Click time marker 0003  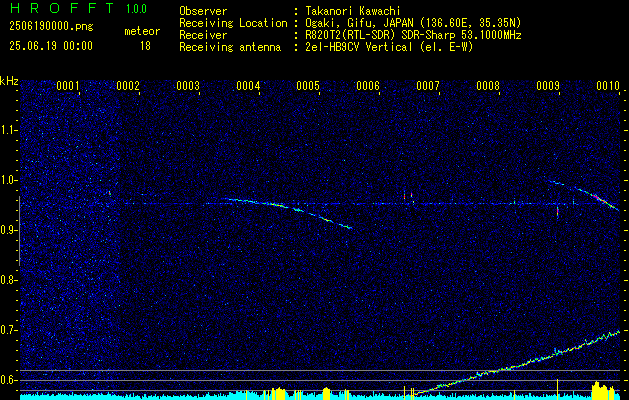[188, 85]
